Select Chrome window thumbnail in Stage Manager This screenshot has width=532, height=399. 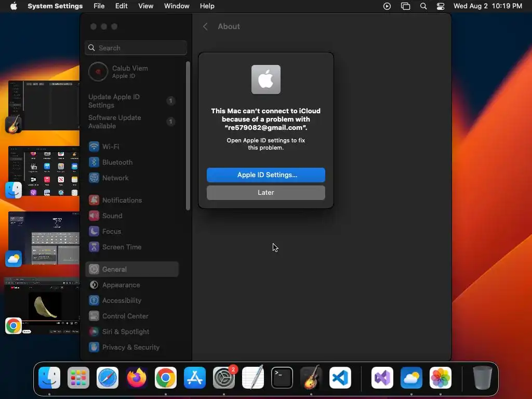42,306
